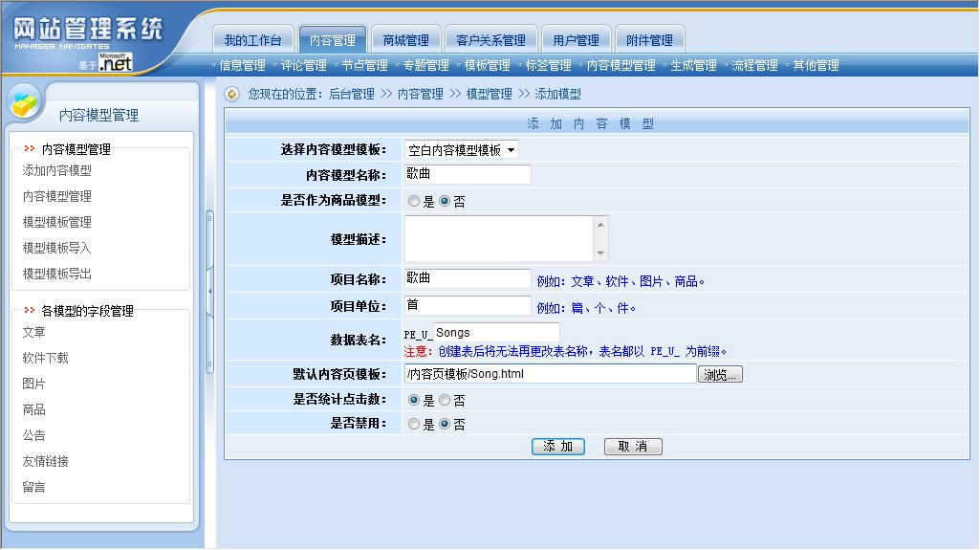Open 生成管理 in the submenu bar
The width and height of the screenshot is (980, 550).
click(x=693, y=65)
